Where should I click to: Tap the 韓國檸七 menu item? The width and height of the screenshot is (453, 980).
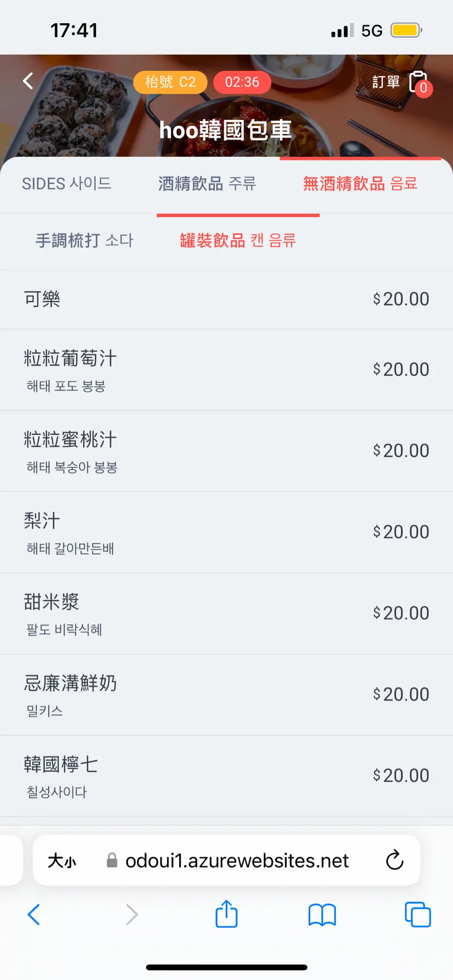[226, 775]
